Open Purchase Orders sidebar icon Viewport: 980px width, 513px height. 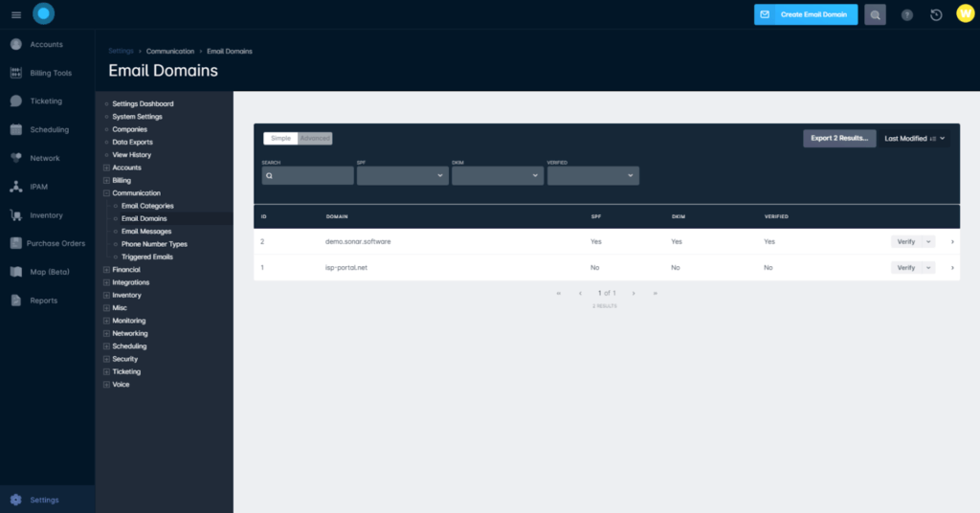(16, 244)
